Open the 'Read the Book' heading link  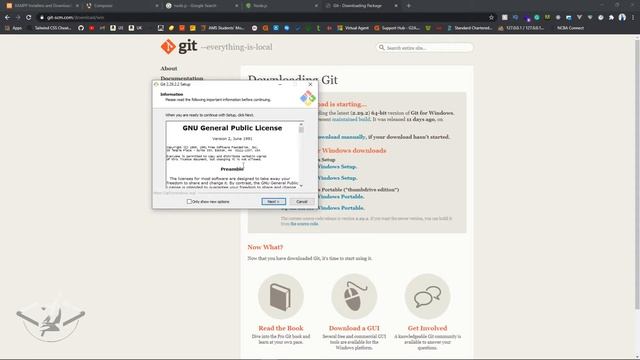[281, 328]
